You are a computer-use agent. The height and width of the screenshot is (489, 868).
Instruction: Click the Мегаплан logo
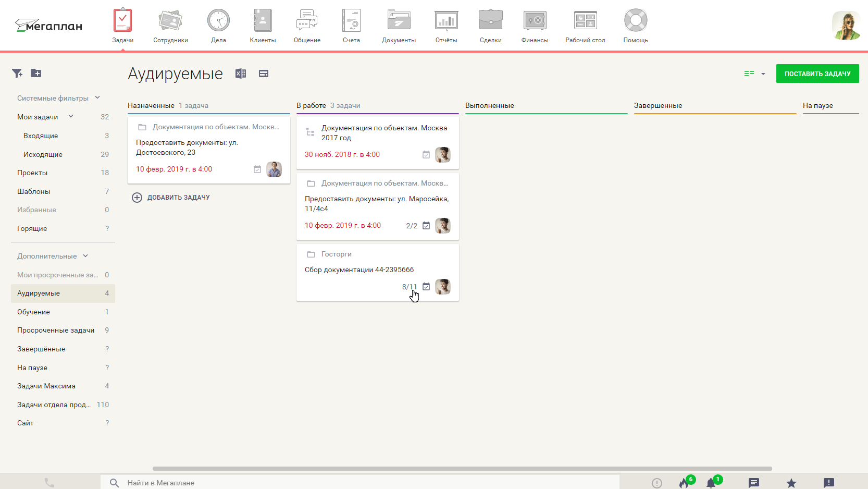(x=49, y=25)
